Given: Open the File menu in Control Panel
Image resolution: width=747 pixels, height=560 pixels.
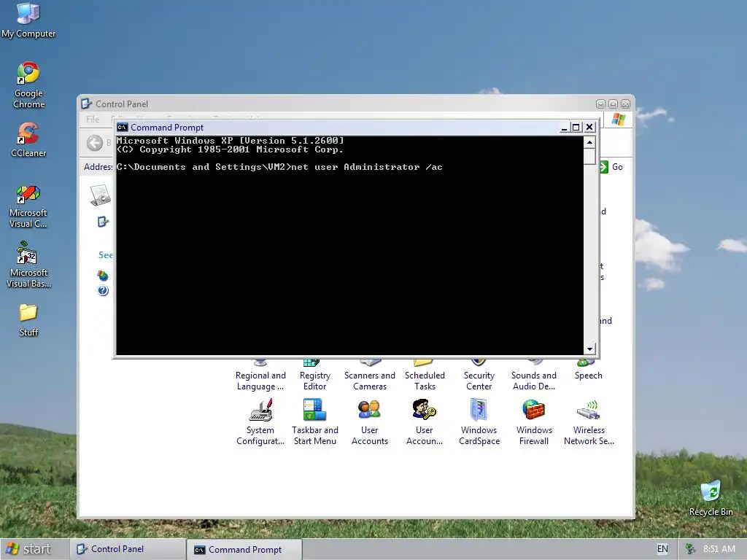Looking at the screenshot, I should (x=93, y=119).
